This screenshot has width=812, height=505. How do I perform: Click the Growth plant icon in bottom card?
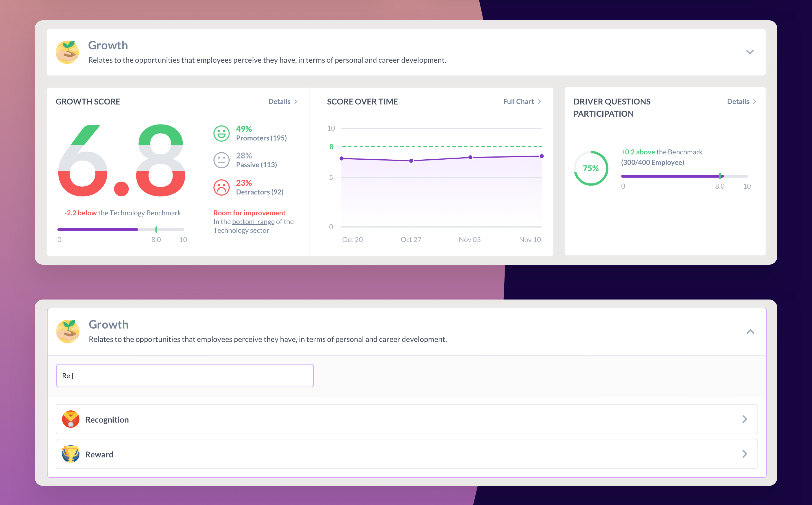pos(68,331)
